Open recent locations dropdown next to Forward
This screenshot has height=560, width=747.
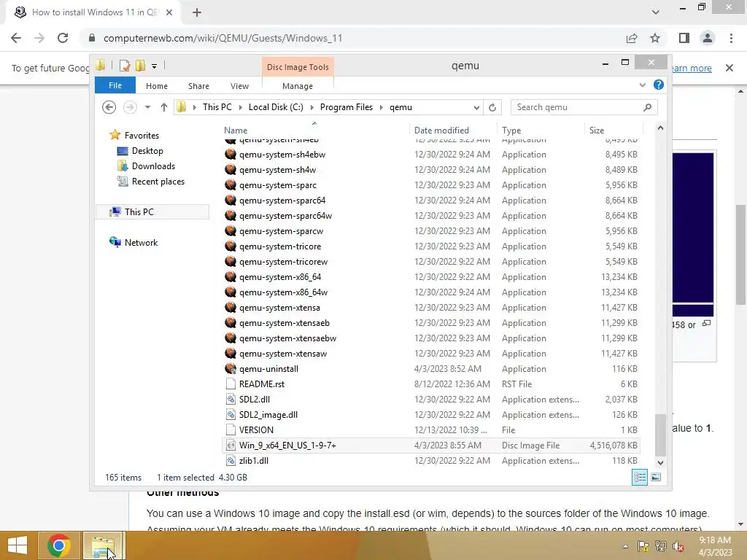click(x=147, y=107)
